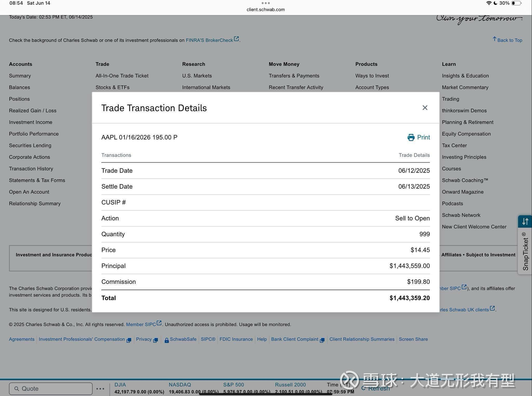Open Transfers & Payments link
Image resolution: width=532 pixels, height=396 pixels.
point(294,76)
